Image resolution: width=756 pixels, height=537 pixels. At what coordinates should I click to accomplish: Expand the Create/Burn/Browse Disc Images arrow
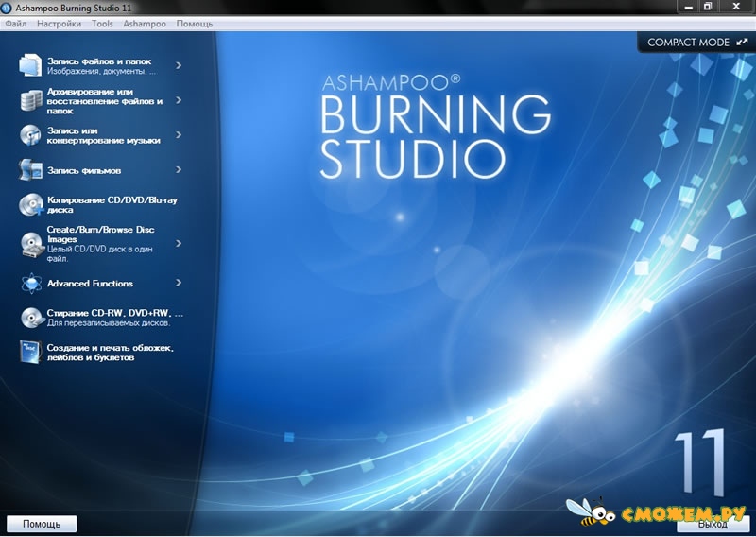click(179, 244)
